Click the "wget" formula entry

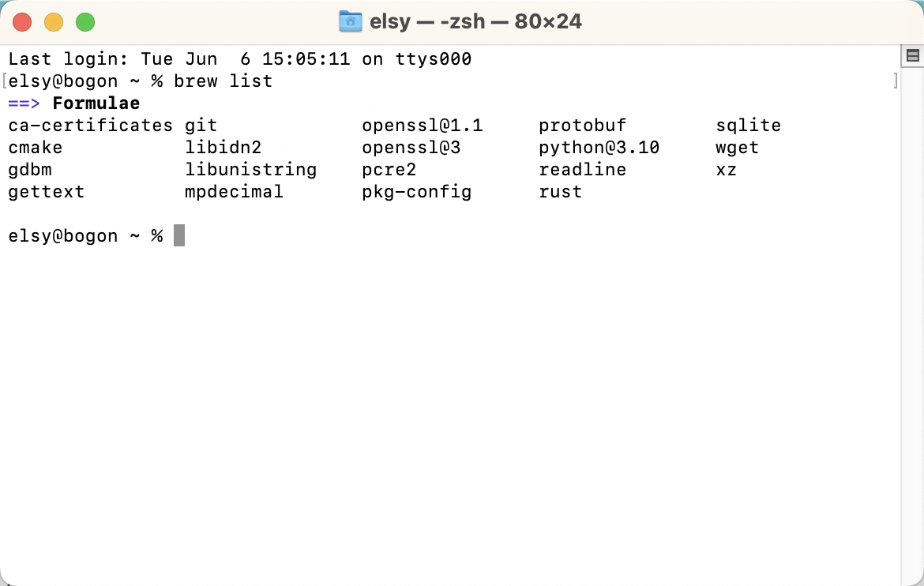(737, 147)
